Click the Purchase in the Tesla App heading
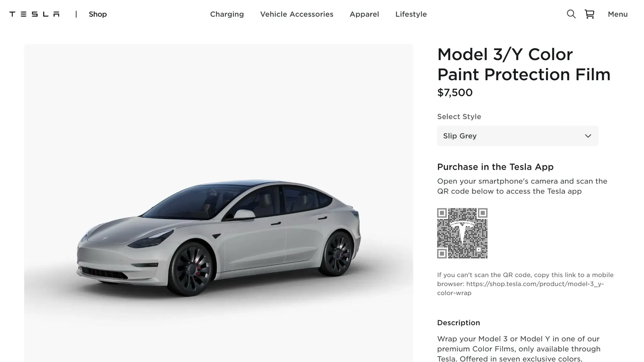 [495, 167]
